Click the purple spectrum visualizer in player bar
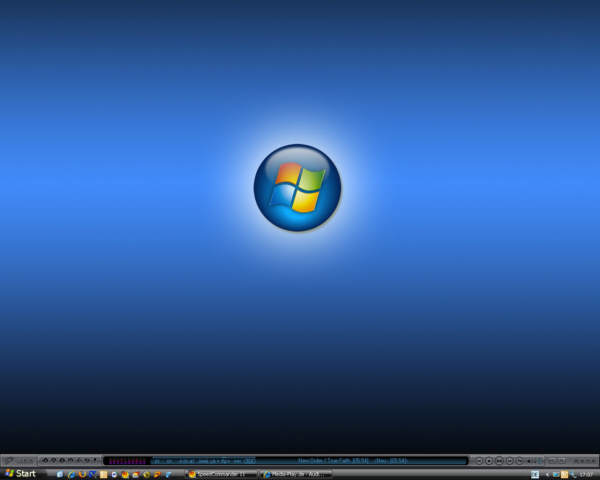 (x=127, y=461)
